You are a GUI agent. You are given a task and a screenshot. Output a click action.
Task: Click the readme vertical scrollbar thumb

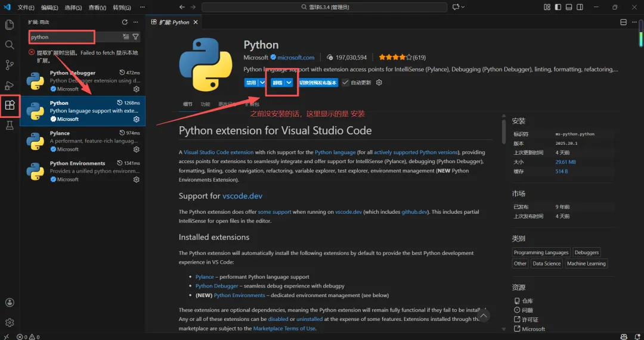point(504,131)
